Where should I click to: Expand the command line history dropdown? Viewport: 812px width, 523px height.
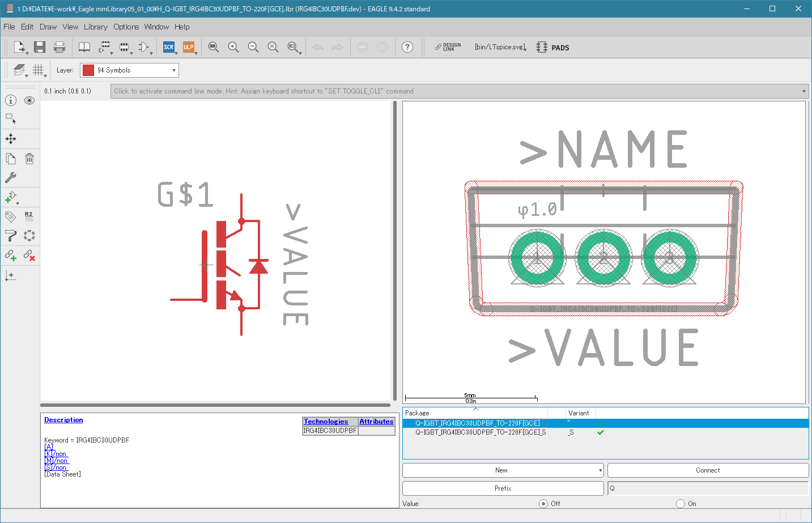[x=804, y=91]
